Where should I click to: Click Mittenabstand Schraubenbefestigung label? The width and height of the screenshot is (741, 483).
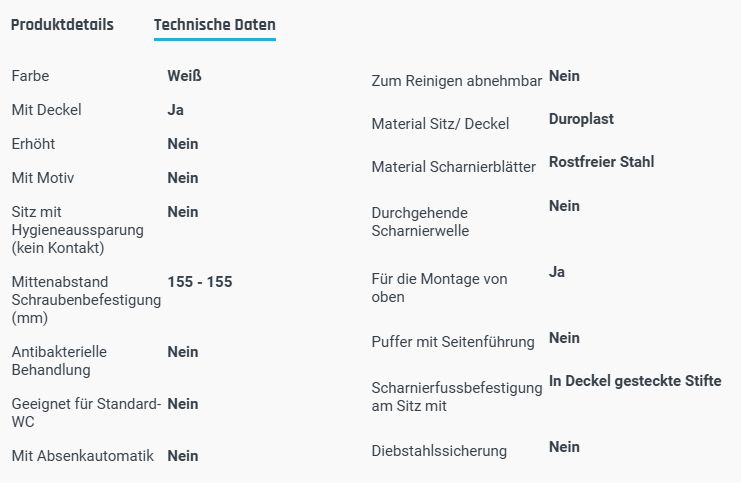coord(85,300)
